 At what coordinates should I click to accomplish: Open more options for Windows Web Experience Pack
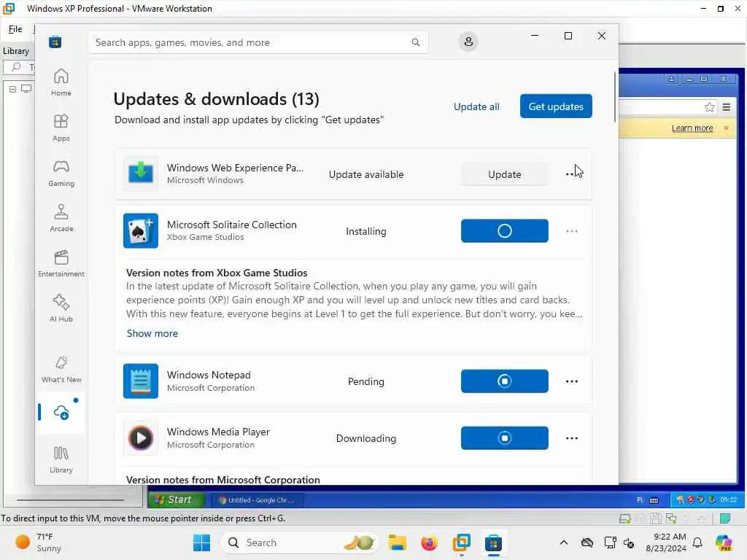pos(571,174)
